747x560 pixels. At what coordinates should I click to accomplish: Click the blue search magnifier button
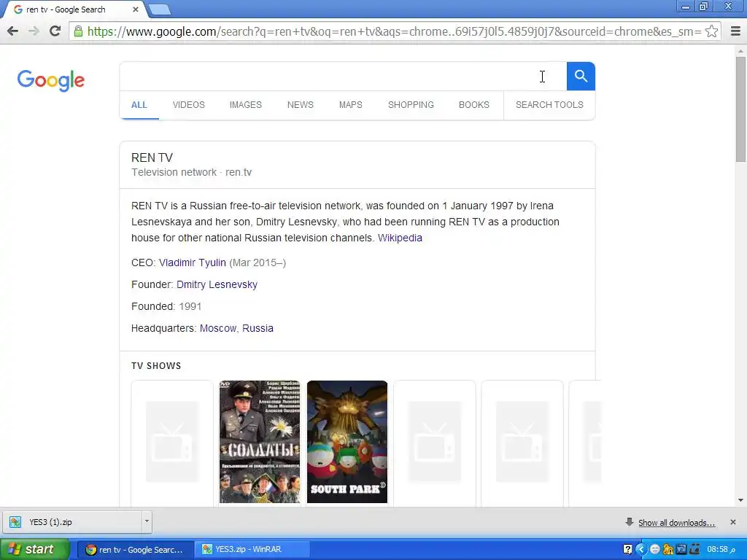point(581,76)
